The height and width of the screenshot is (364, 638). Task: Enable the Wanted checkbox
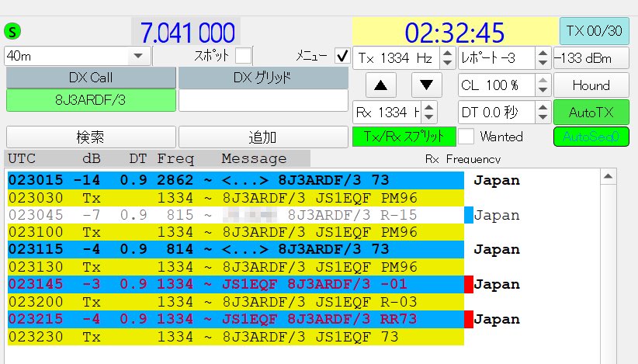pyautogui.click(x=466, y=137)
